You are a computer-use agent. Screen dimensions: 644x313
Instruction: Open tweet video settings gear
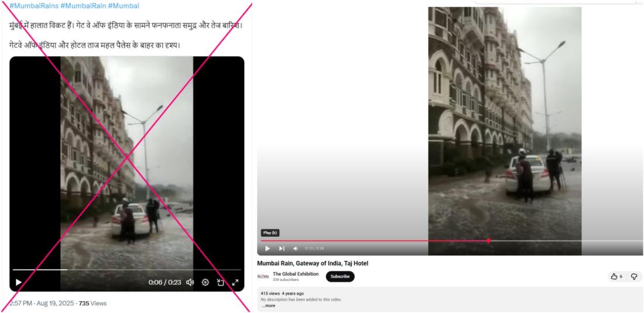click(x=205, y=282)
